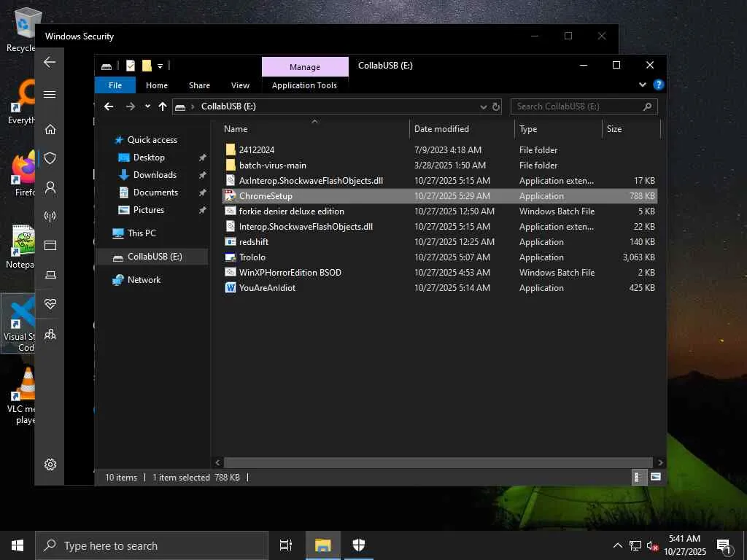Click Properties icon in quick access toolbar
This screenshot has width=747, height=560.
pyautogui.click(x=131, y=66)
